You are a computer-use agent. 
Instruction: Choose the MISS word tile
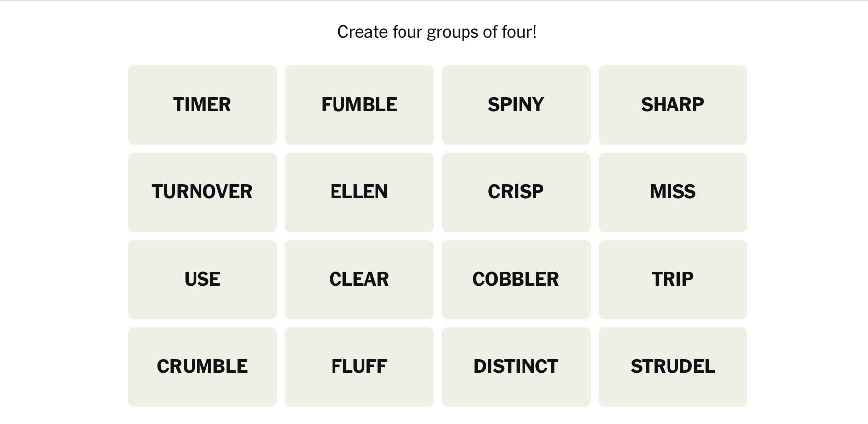click(672, 192)
